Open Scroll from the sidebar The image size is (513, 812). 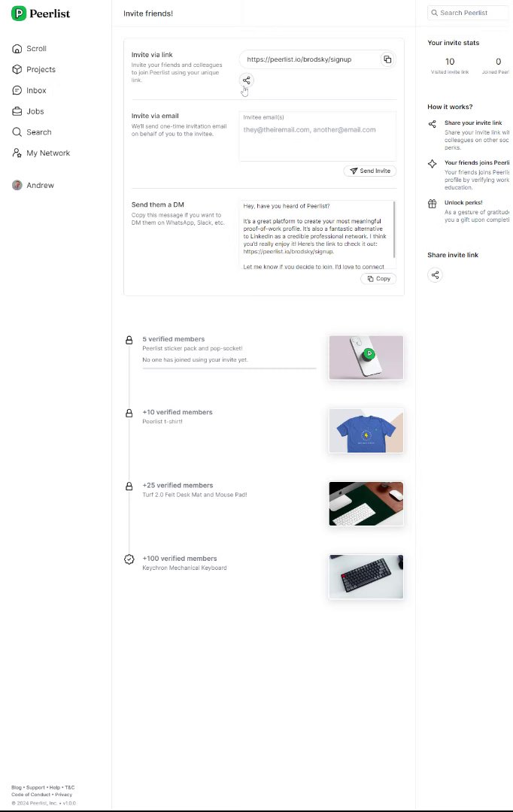pyautogui.click(x=29, y=49)
